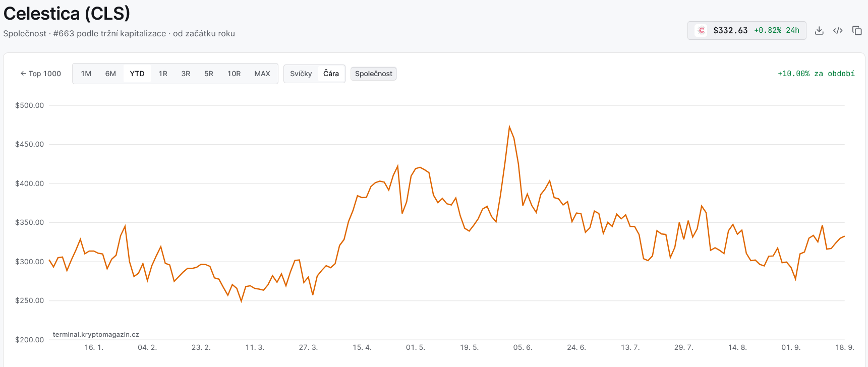Viewport: 868px width, 367px height.
Task: Click the 29. 7. date label
Action: coord(684,347)
